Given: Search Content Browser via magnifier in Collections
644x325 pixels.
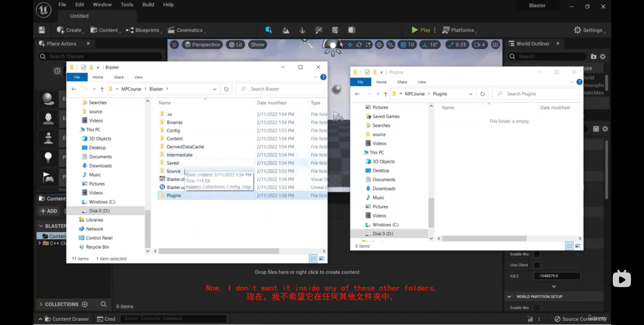Looking at the screenshot, I should coord(103,304).
